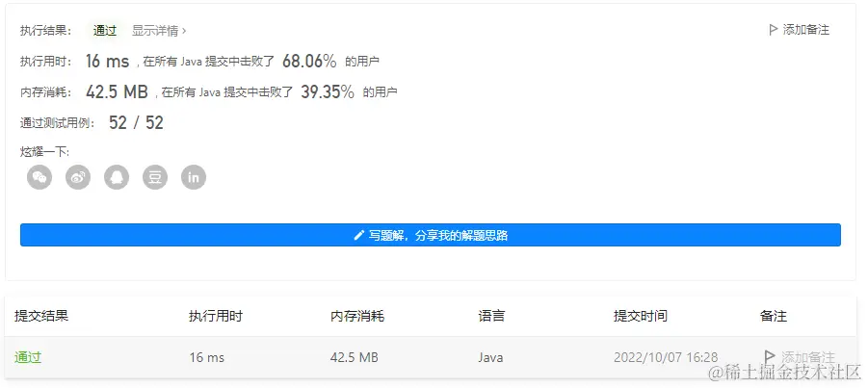The width and height of the screenshot is (868, 388).
Task: Select the 通过 status badge at top
Action: tap(105, 31)
